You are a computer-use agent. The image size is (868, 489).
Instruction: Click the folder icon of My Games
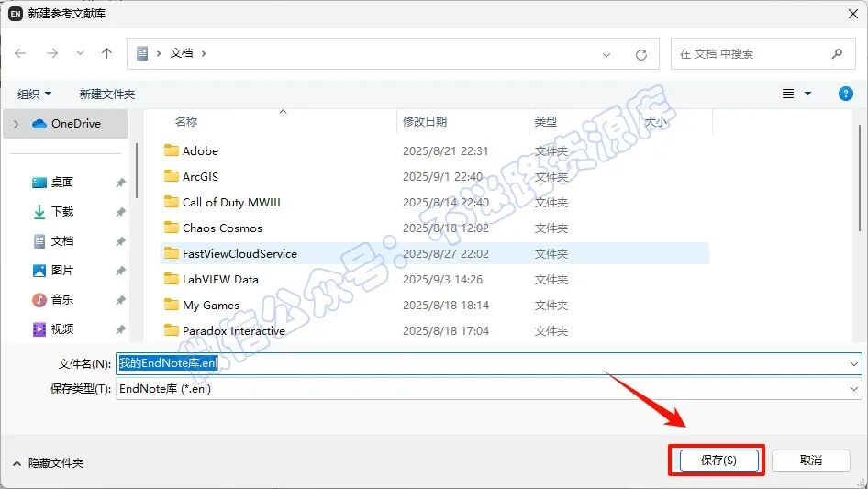[x=171, y=304]
